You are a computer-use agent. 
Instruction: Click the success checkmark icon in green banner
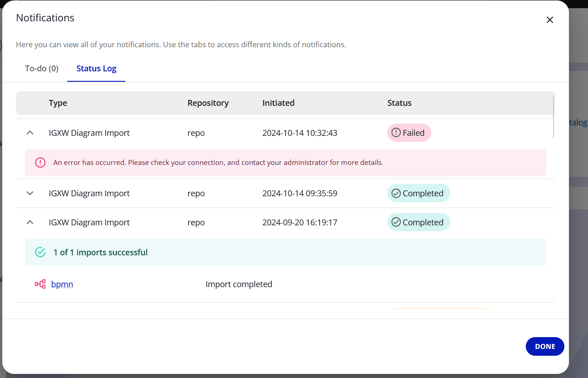40,252
